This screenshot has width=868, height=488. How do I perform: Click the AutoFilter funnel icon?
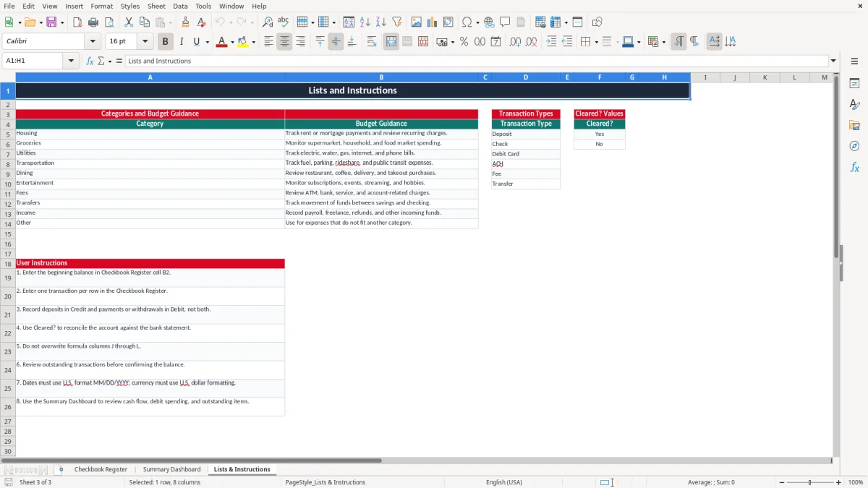tap(397, 22)
